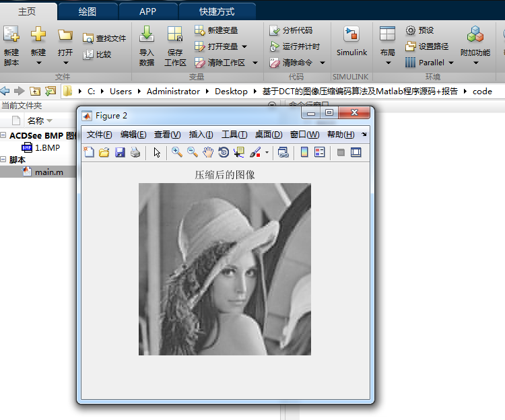Expand the Clear Workspace (清除工作区) dropdown

pyautogui.click(x=255, y=63)
